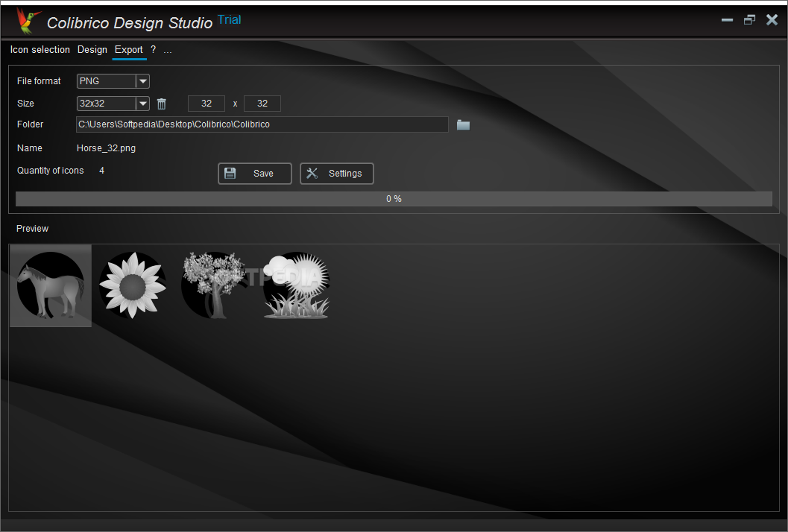The height and width of the screenshot is (532, 788).
Task: Open the Design tab
Action: coord(92,50)
